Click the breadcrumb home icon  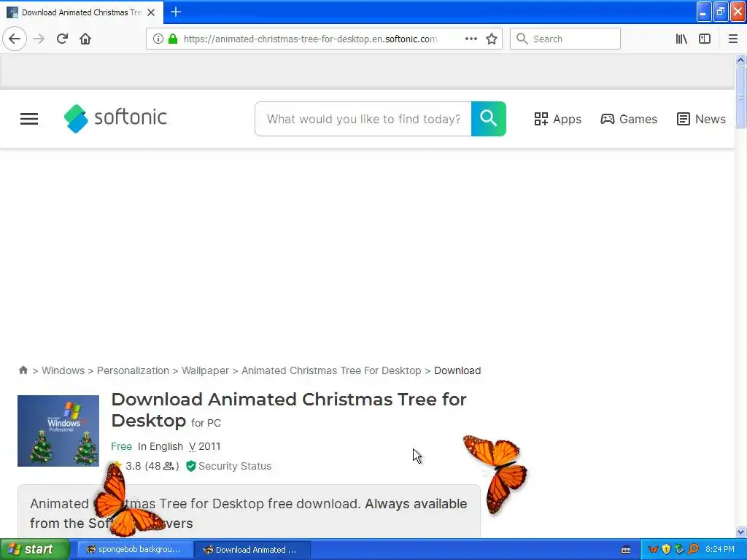tap(23, 370)
